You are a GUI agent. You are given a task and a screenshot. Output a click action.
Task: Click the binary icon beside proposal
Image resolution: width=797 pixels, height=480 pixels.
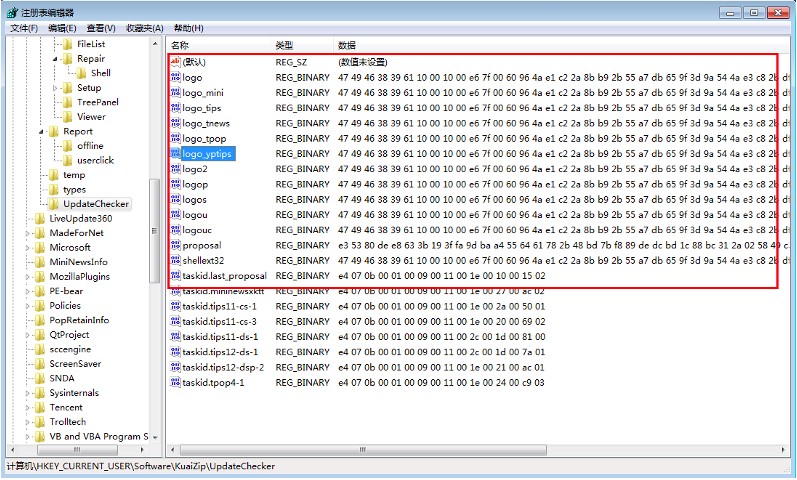(175, 245)
